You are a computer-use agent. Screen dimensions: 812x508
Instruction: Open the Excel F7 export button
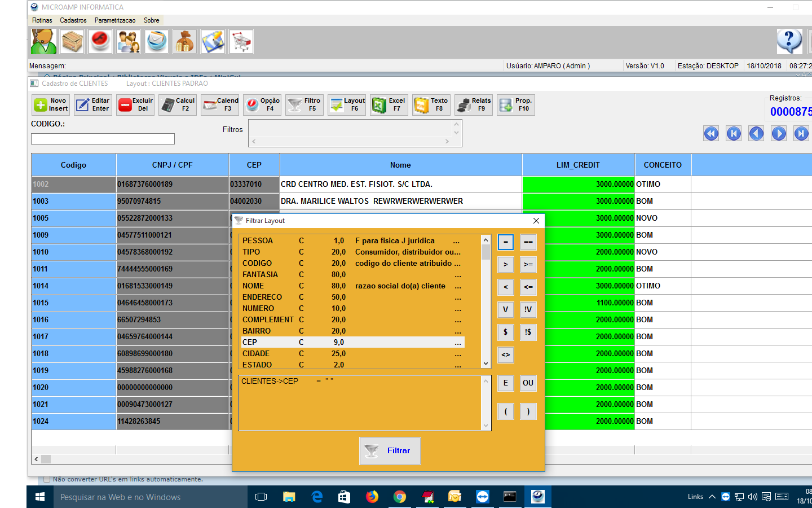[389, 105]
